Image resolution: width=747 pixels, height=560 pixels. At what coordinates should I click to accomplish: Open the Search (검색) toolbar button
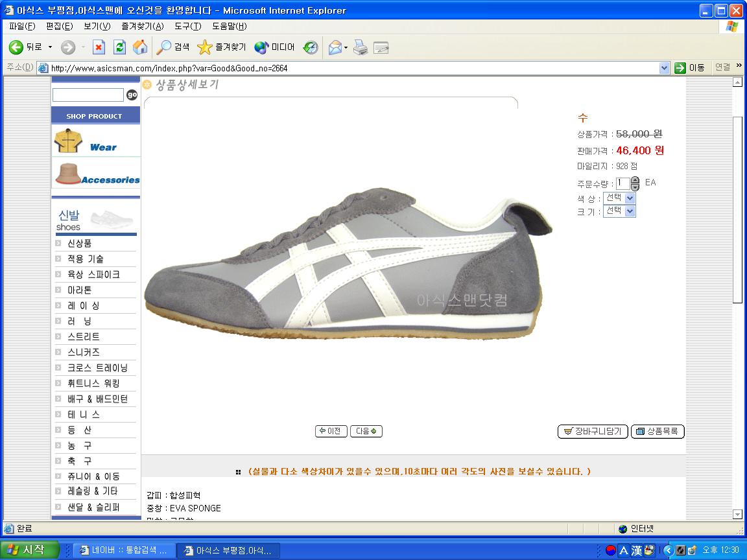click(173, 47)
